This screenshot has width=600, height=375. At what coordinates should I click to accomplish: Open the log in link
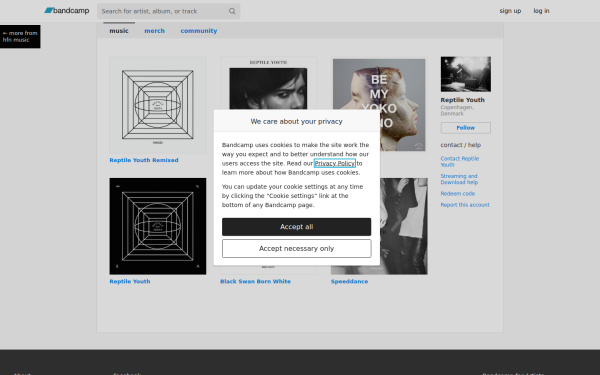tap(541, 11)
